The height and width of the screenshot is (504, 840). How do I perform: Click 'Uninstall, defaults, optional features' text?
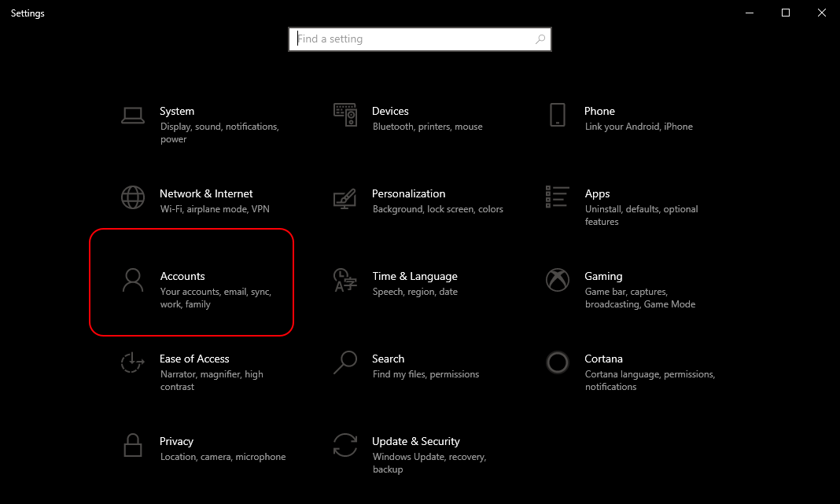[x=641, y=215]
